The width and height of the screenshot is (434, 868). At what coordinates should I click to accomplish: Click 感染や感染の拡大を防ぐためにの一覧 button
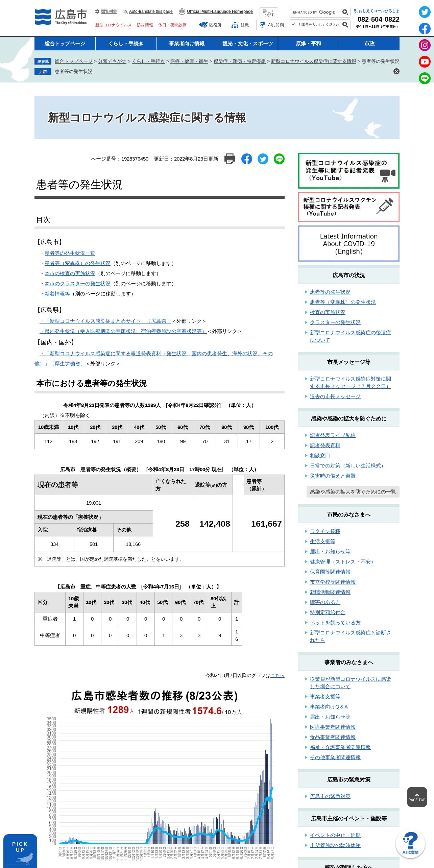coord(353,492)
